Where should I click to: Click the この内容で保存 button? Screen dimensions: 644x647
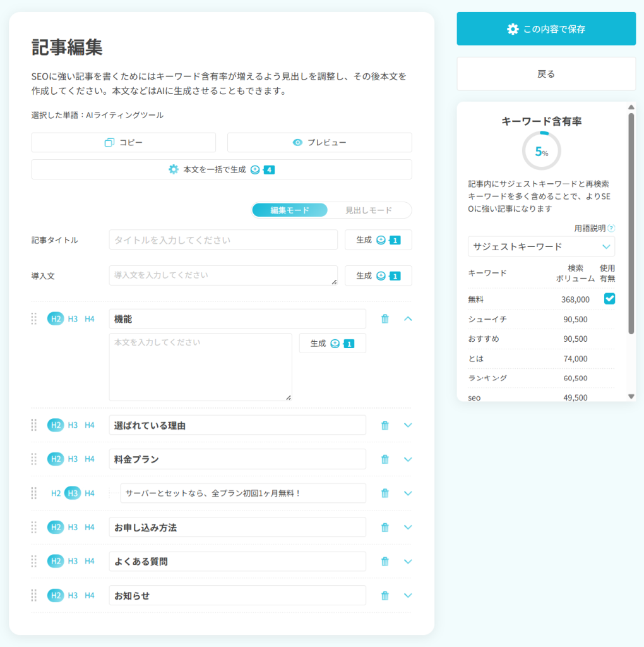[546, 29]
